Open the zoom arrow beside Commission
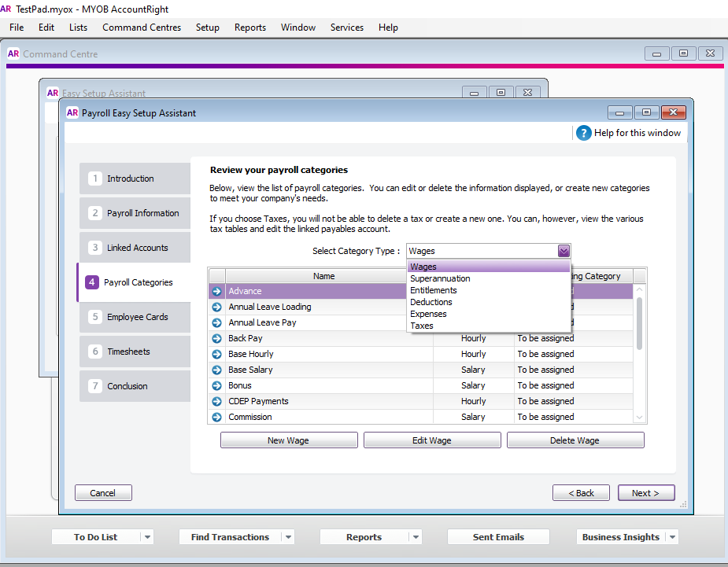Viewport: 728px width, 567px height. coord(216,417)
